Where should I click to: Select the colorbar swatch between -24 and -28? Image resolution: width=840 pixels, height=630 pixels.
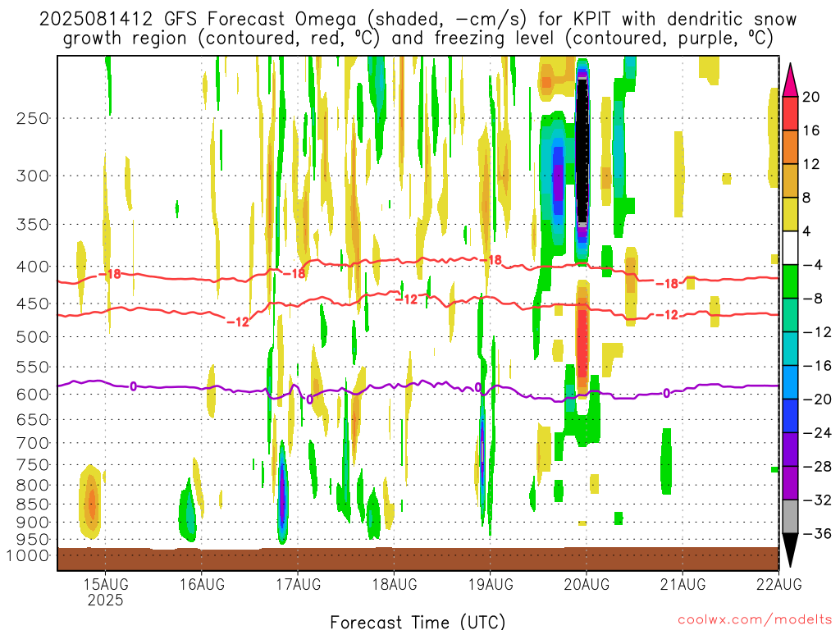click(x=790, y=450)
